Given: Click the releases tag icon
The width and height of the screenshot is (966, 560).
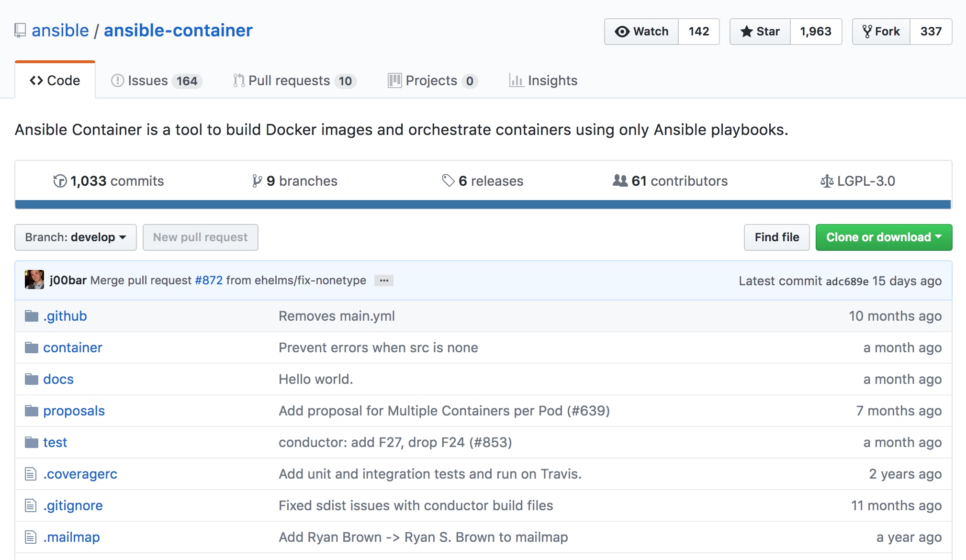Looking at the screenshot, I should (448, 180).
